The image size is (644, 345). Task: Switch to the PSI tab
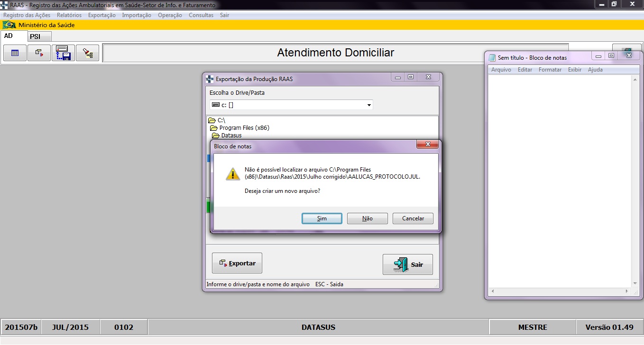(x=39, y=36)
